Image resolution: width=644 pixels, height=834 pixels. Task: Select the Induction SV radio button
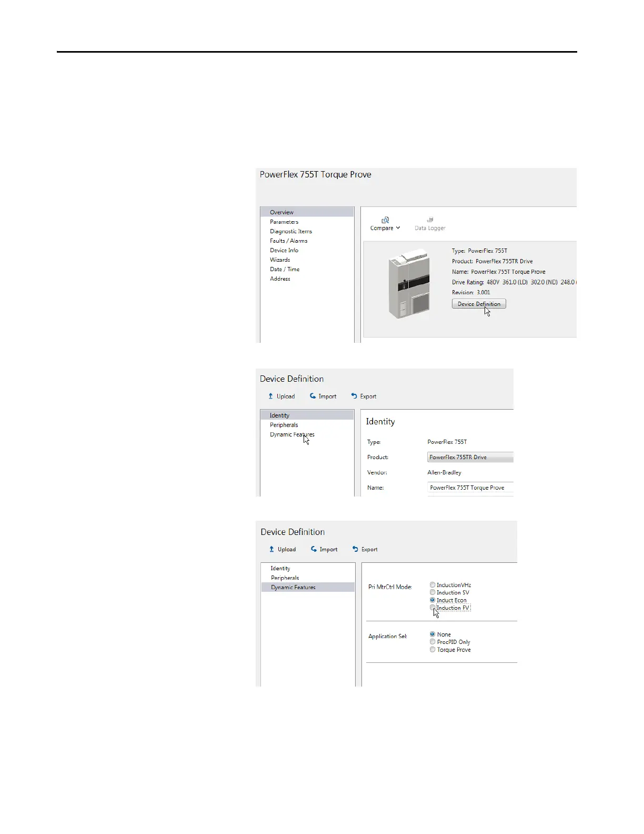pyautogui.click(x=432, y=592)
